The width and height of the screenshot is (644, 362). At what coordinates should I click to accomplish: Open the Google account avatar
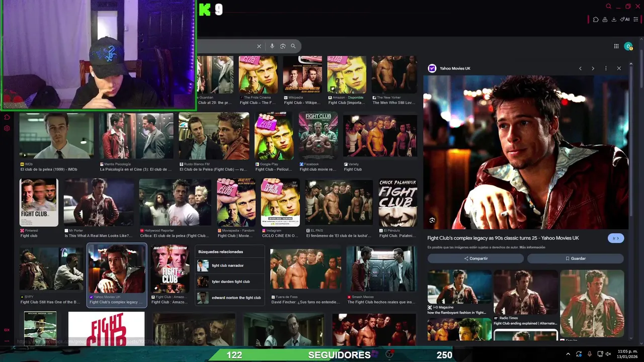[x=628, y=46]
